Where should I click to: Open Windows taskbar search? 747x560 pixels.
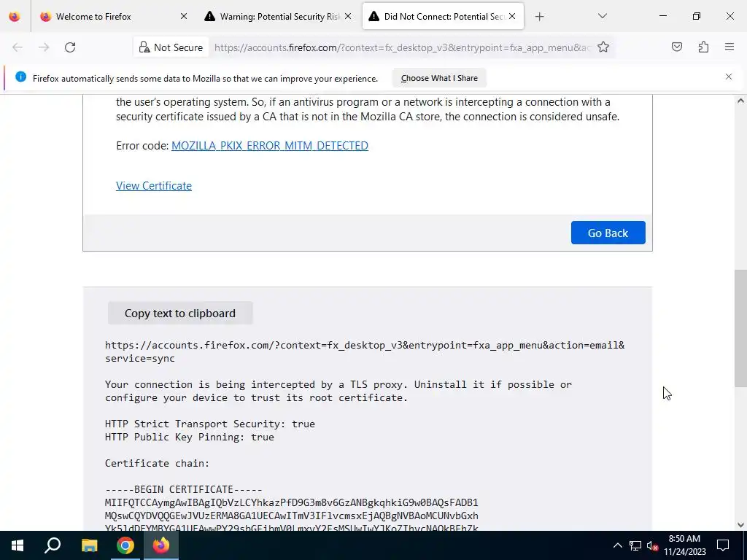53,545
